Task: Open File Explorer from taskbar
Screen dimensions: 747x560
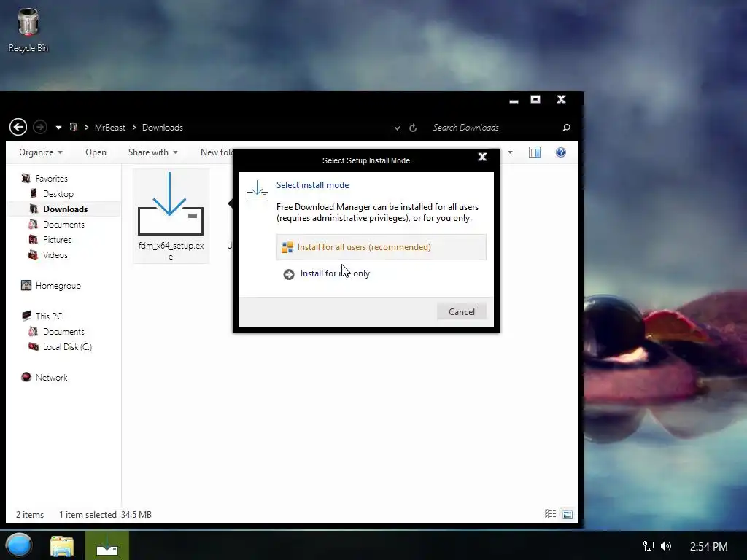Action: coord(63,546)
